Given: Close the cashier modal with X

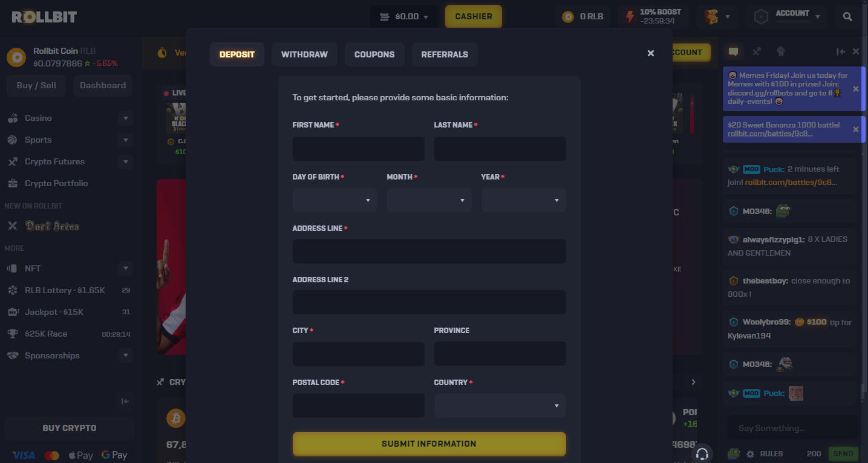Looking at the screenshot, I should coord(651,53).
